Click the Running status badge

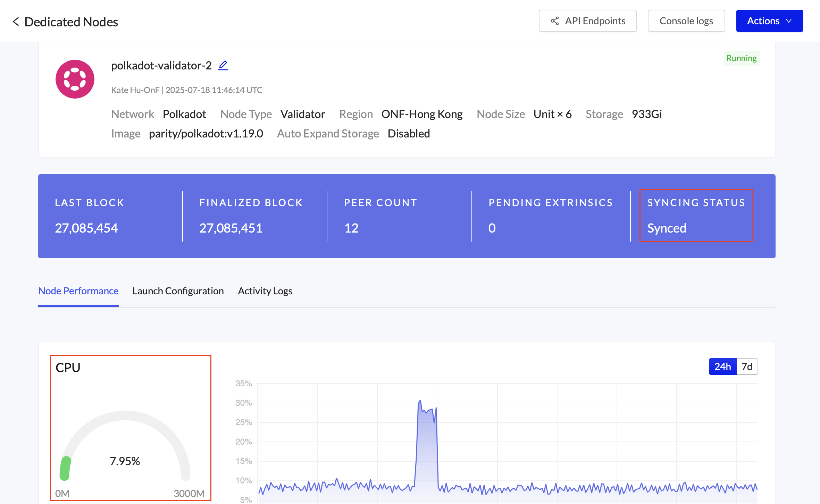(741, 58)
